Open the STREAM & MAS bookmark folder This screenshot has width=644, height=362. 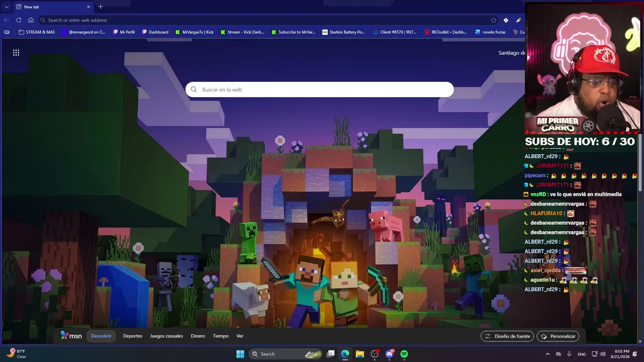[37, 32]
